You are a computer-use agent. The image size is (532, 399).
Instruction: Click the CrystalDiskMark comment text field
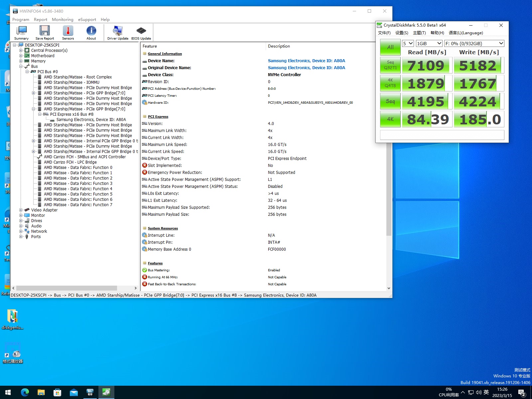coord(442,135)
